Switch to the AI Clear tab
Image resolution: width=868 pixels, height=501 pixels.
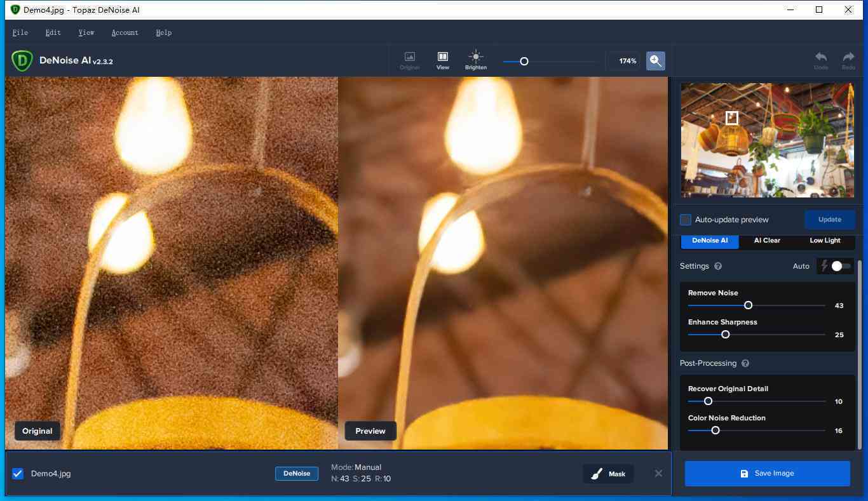[x=767, y=241]
